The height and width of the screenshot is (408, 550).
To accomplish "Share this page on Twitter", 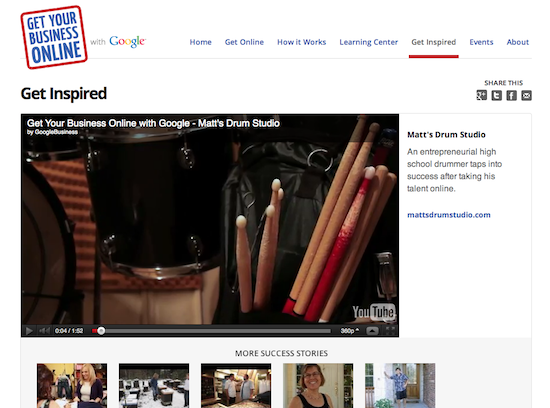I will [496, 95].
